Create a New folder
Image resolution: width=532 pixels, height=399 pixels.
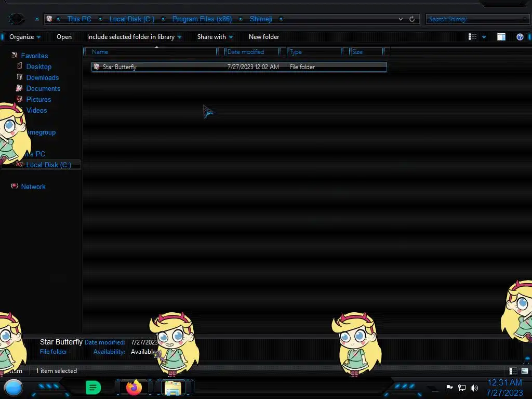264,37
